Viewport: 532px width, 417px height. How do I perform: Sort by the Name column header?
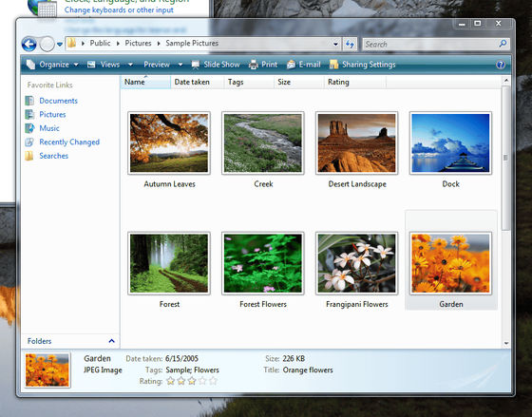pyautogui.click(x=146, y=82)
